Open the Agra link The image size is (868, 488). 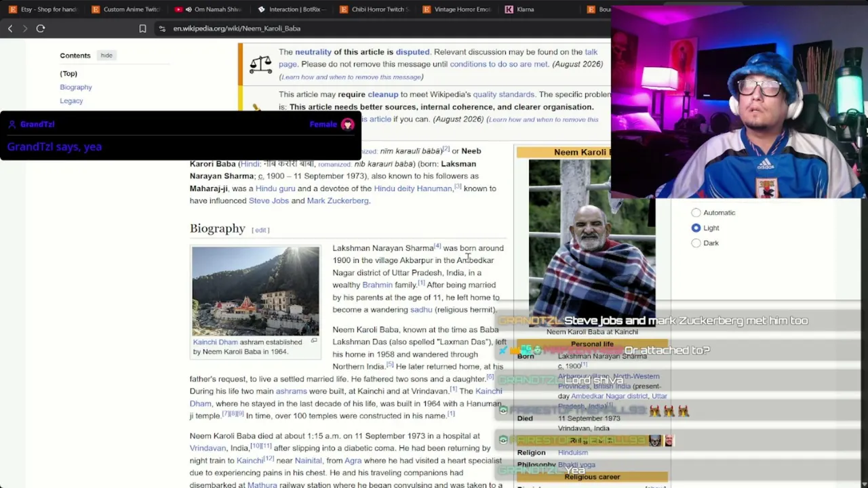[353, 460]
